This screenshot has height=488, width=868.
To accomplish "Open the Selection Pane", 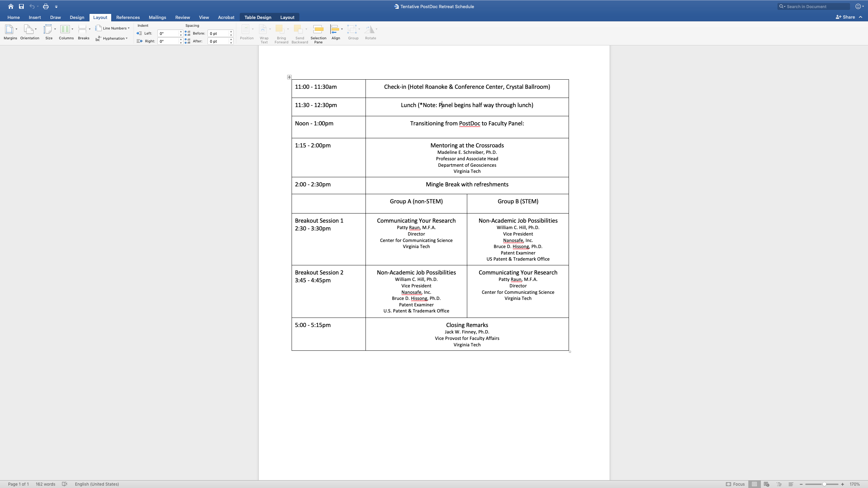I will coord(318,34).
